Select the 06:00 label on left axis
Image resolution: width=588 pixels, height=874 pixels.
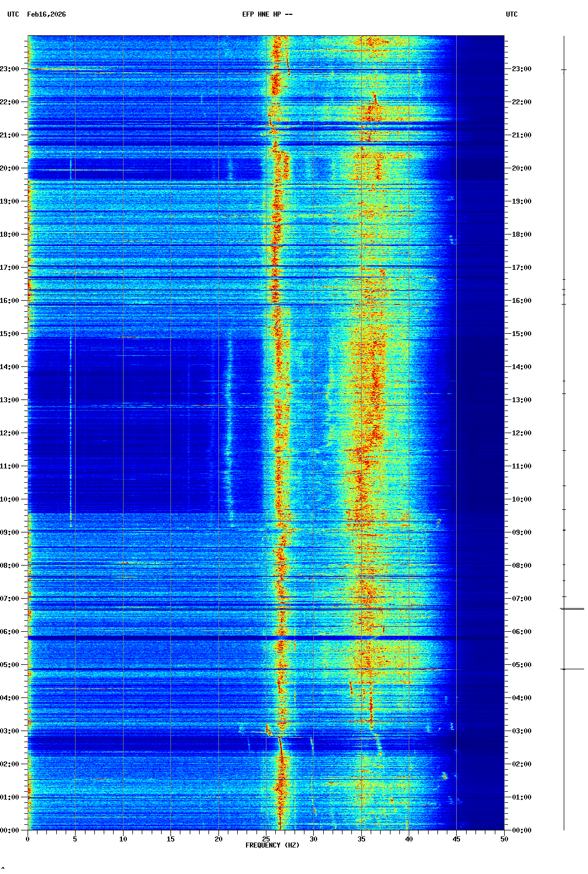coord(10,632)
